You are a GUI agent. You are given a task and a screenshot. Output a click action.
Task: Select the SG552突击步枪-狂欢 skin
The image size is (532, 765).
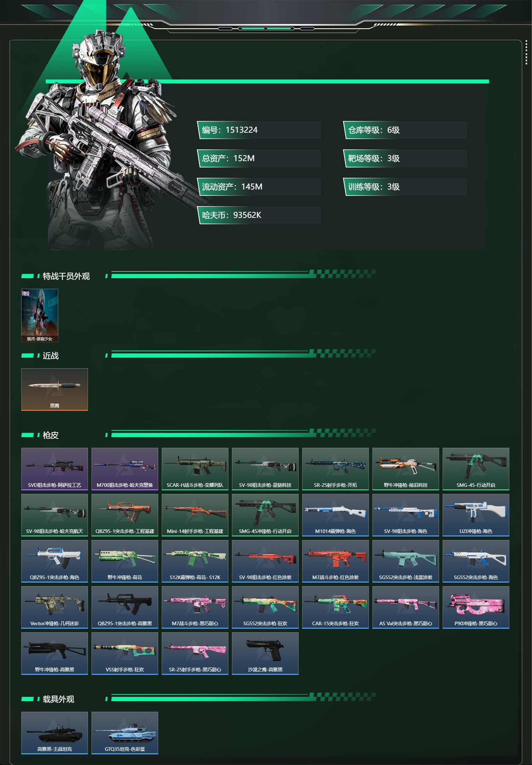click(x=265, y=607)
